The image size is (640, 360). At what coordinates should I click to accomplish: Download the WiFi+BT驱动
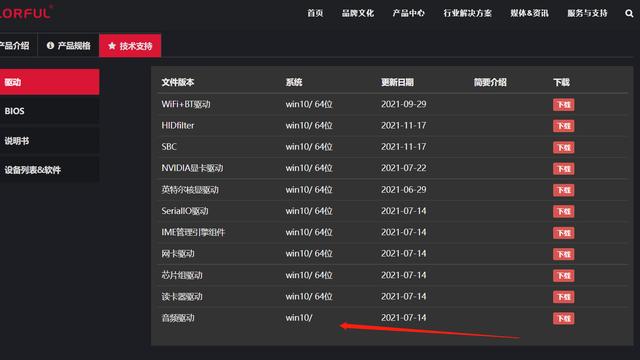click(564, 105)
